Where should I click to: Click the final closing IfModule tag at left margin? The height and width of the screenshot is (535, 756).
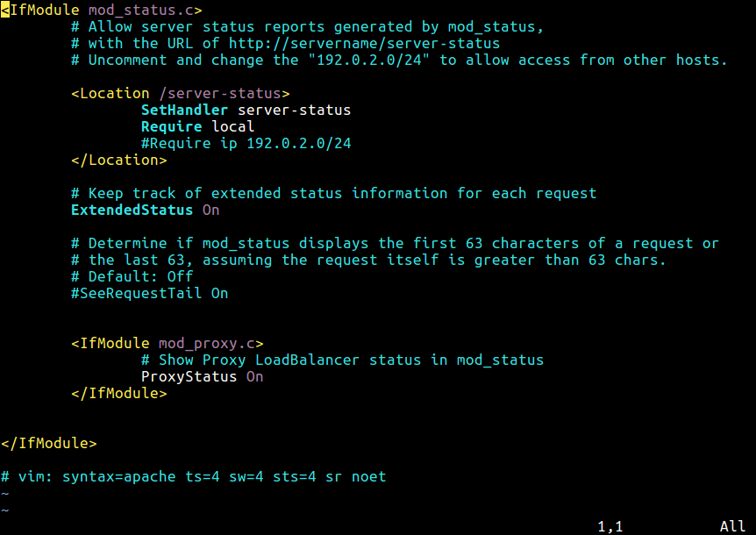(x=49, y=443)
